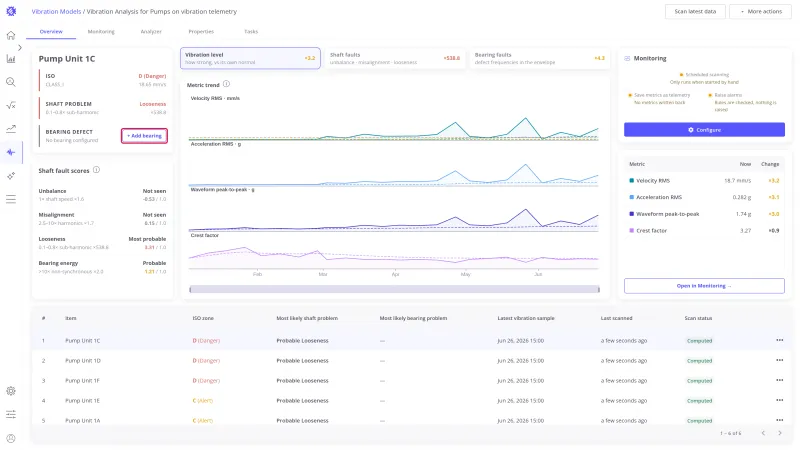This screenshot has height=450, width=800.
Task: Click the Misalignment row in fault scores
Action: tap(102, 219)
